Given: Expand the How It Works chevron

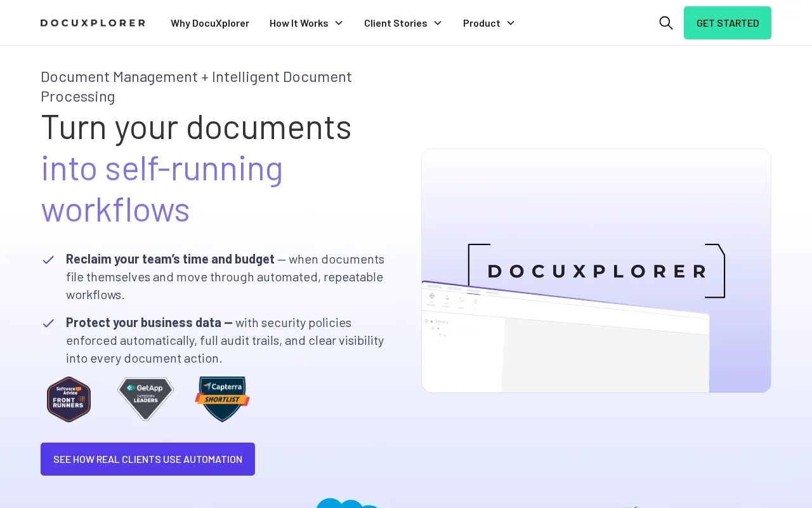Looking at the screenshot, I should [339, 23].
